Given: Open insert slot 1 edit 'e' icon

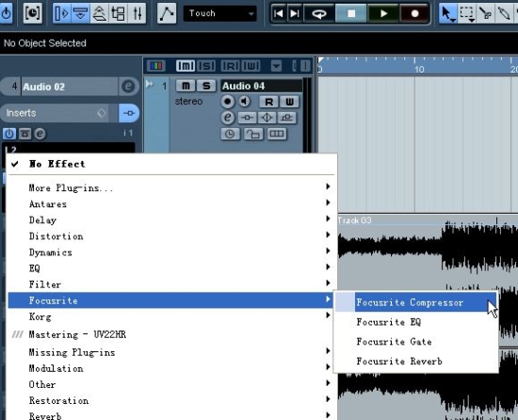Looking at the screenshot, I should tap(40, 134).
